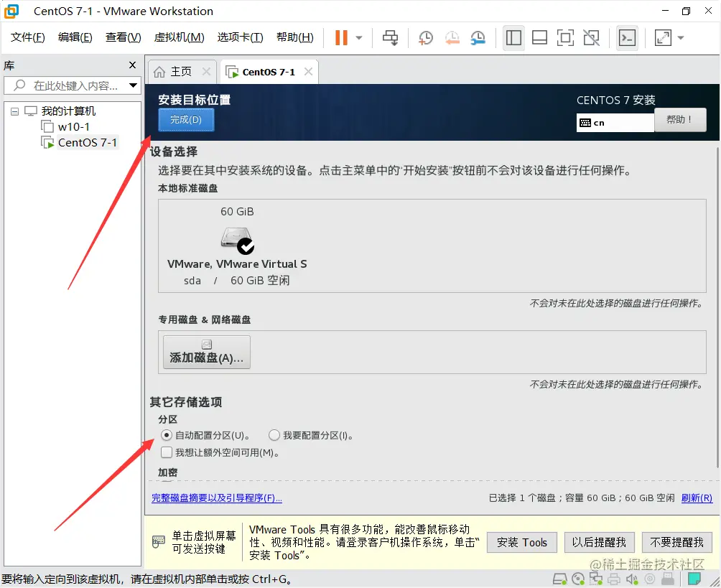Screen dimensions: 721x588
Task: Open the 虚拟机(M) menu
Action: pyautogui.click(x=179, y=37)
